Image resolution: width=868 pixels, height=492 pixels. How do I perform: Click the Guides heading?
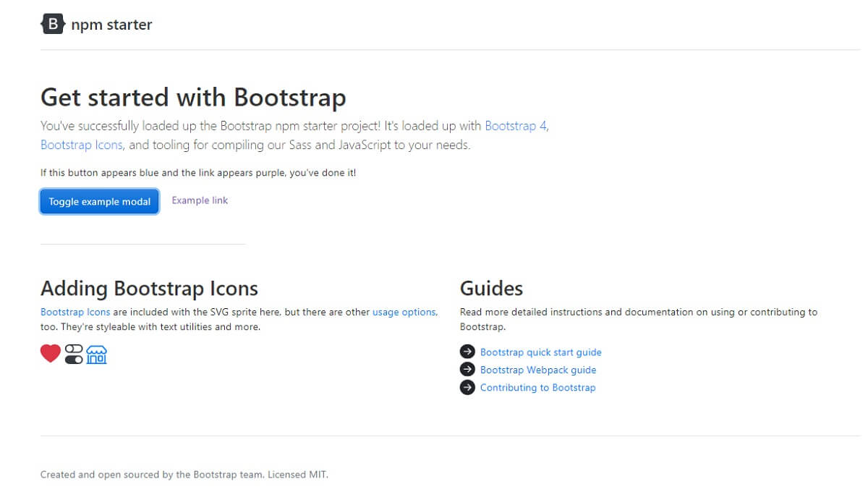pos(491,289)
